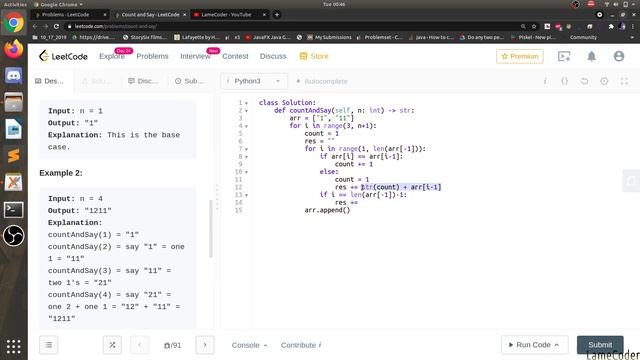Collapse code fold at line 13

coord(247,195)
